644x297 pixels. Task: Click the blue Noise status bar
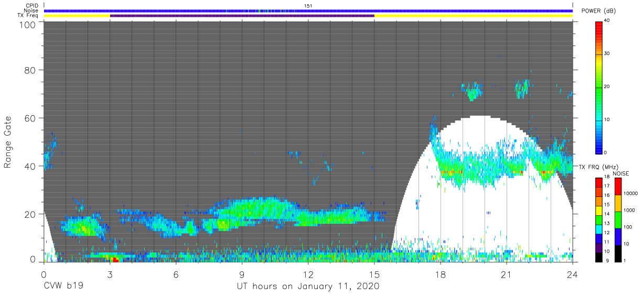click(308, 10)
